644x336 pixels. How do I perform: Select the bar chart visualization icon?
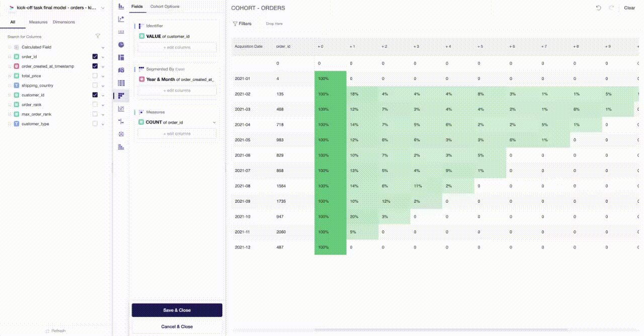point(120,7)
